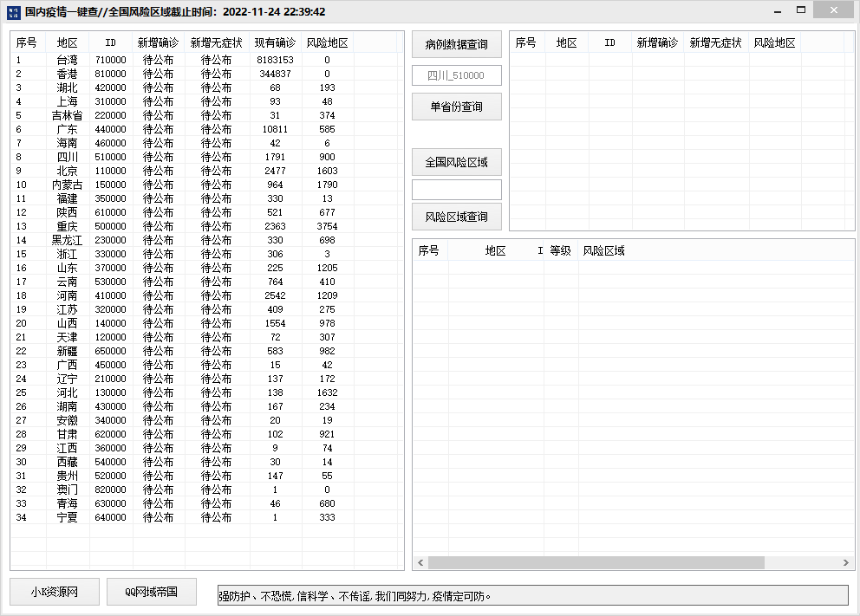The image size is (860, 616).
Task: Click the 单省份查询 button
Action: pos(456,107)
